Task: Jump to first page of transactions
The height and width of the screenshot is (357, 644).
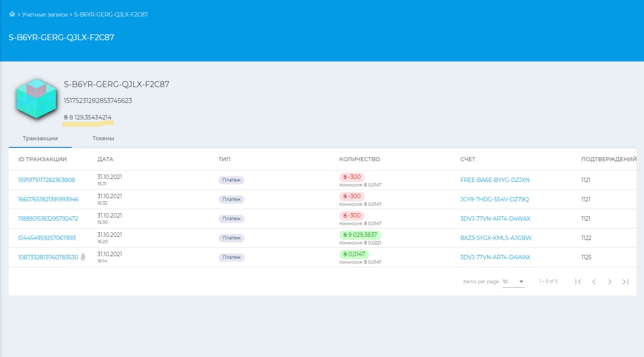Action: [578, 282]
